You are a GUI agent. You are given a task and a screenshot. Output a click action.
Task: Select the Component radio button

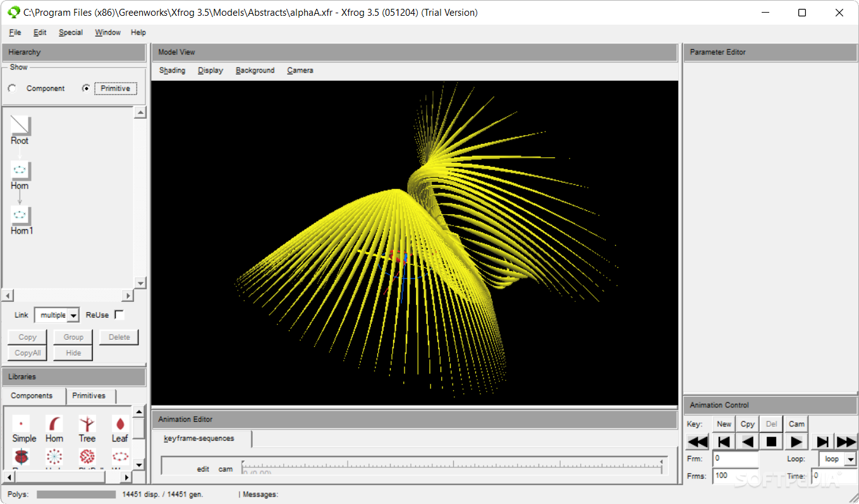coord(12,88)
